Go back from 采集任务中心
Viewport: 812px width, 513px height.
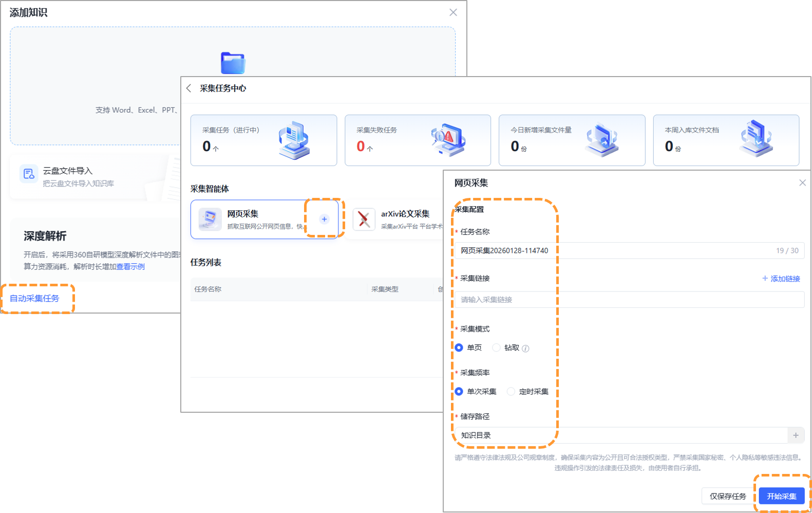[x=189, y=88]
